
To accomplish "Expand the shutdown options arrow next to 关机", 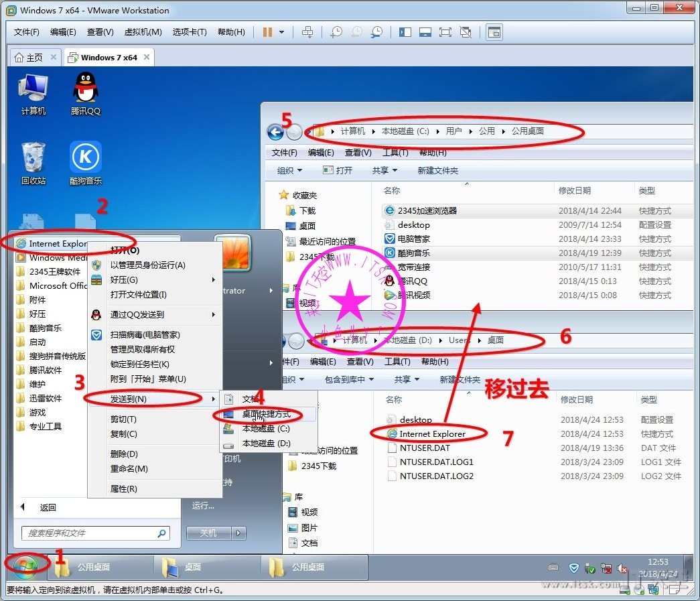I will [239, 533].
